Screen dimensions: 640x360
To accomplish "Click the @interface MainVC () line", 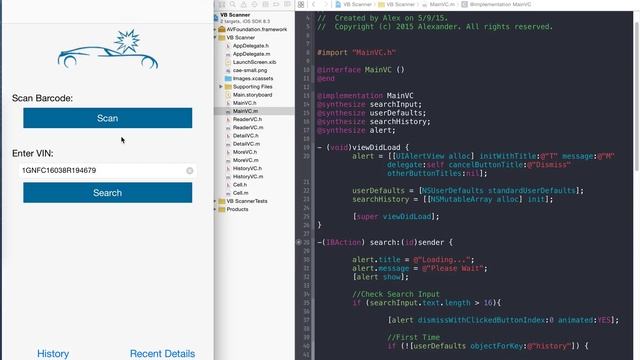I will click(x=360, y=70).
